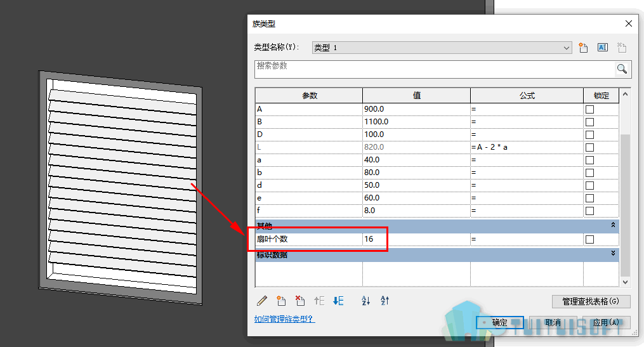Click the pencil edit parameter icon
644x347 pixels.
pyautogui.click(x=261, y=301)
